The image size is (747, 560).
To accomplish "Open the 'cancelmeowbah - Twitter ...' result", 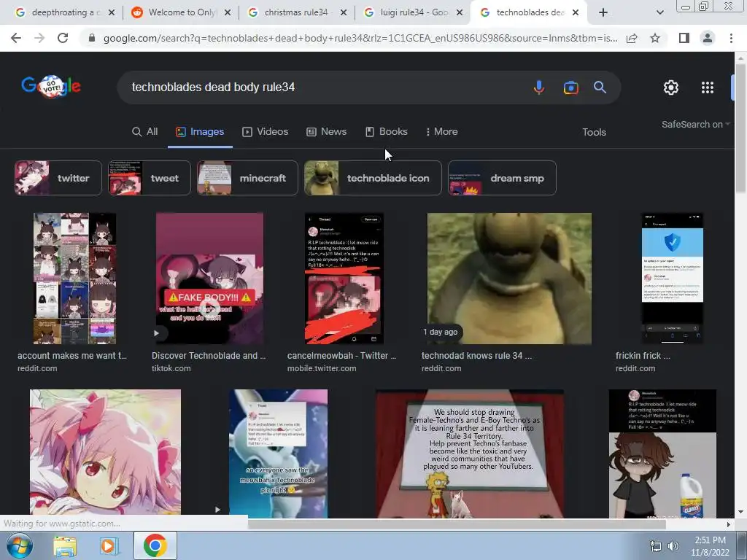I will point(341,356).
